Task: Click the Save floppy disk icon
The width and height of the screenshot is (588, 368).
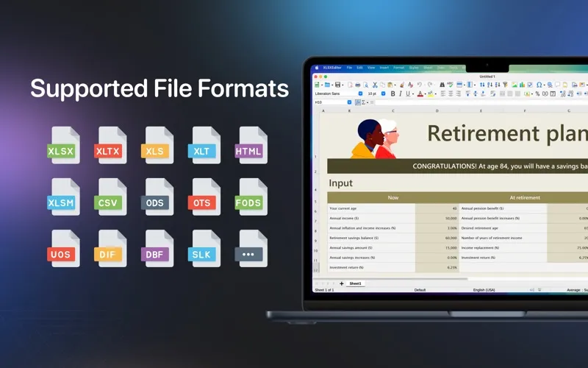Action: [337, 85]
